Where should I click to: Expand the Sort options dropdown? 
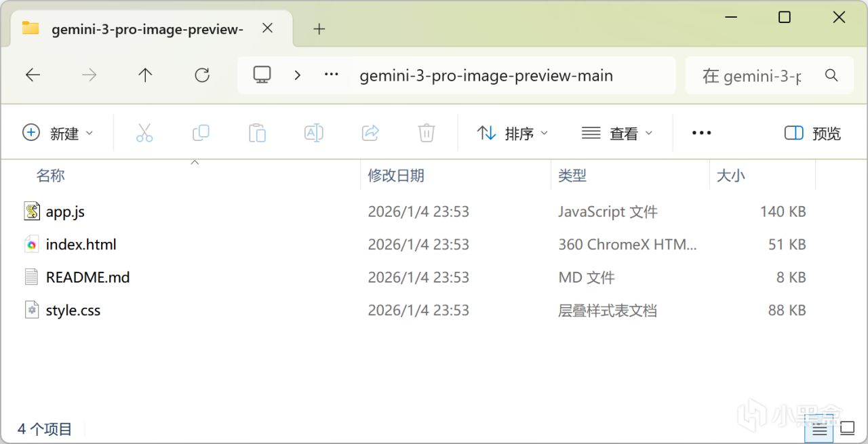(513, 134)
